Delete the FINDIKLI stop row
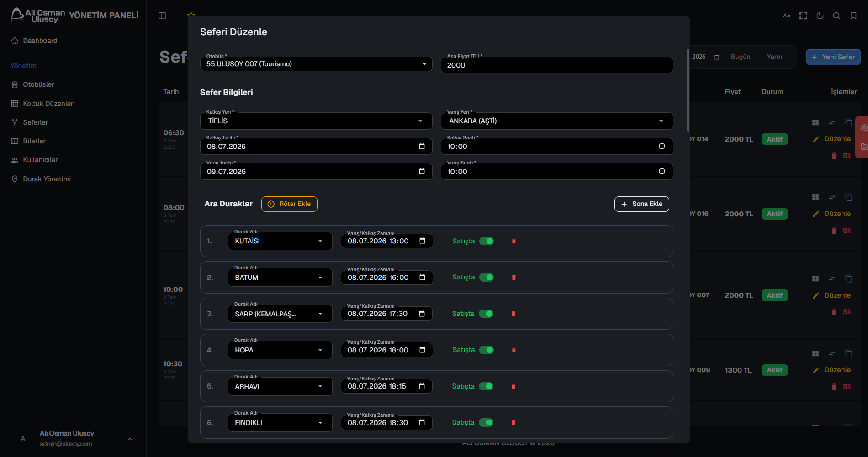 click(x=513, y=423)
